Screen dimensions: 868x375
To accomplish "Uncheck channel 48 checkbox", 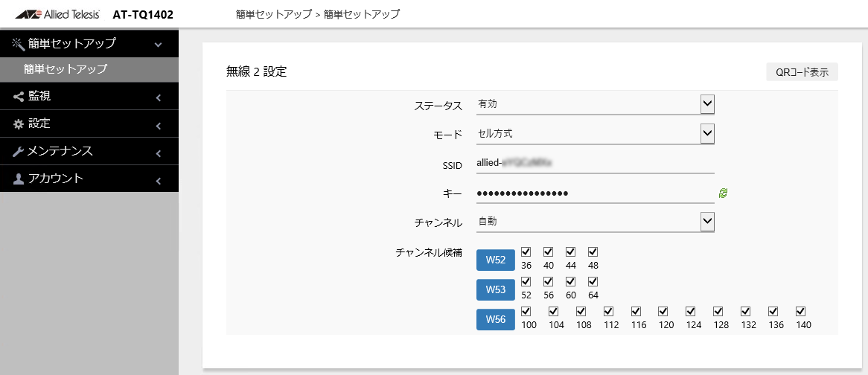I will tap(593, 251).
